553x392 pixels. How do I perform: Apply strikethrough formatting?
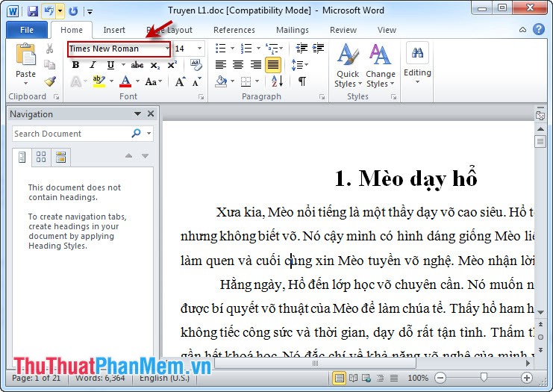(137, 65)
